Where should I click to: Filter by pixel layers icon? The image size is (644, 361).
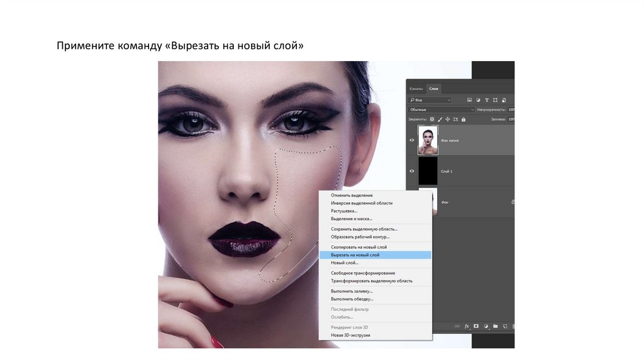coord(469,100)
